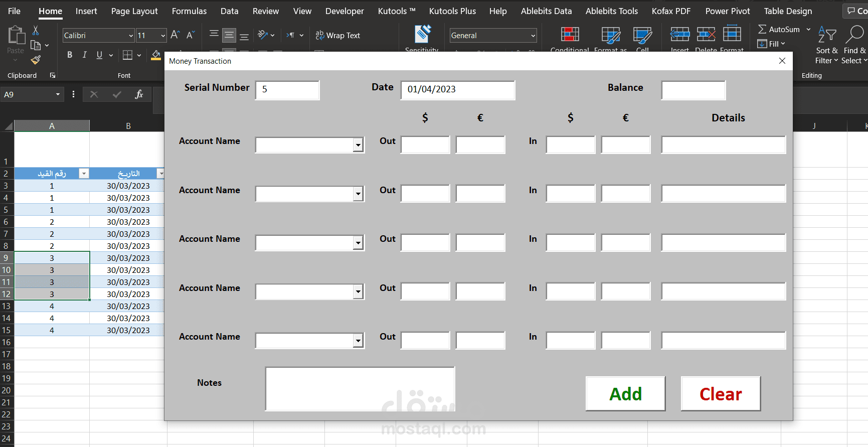The height and width of the screenshot is (447, 868).
Task: Click the Format cells icon
Action: pyautogui.click(x=732, y=34)
